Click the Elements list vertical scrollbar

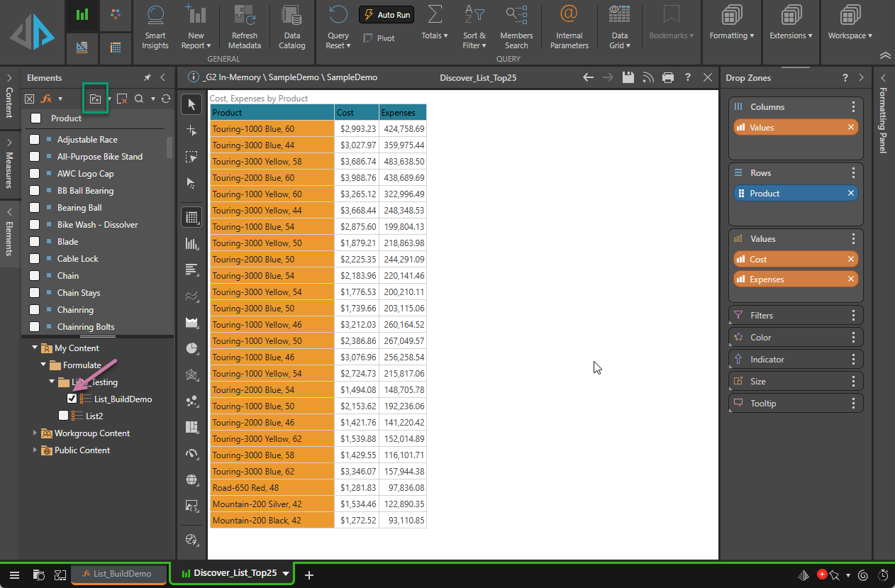(169, 147)
